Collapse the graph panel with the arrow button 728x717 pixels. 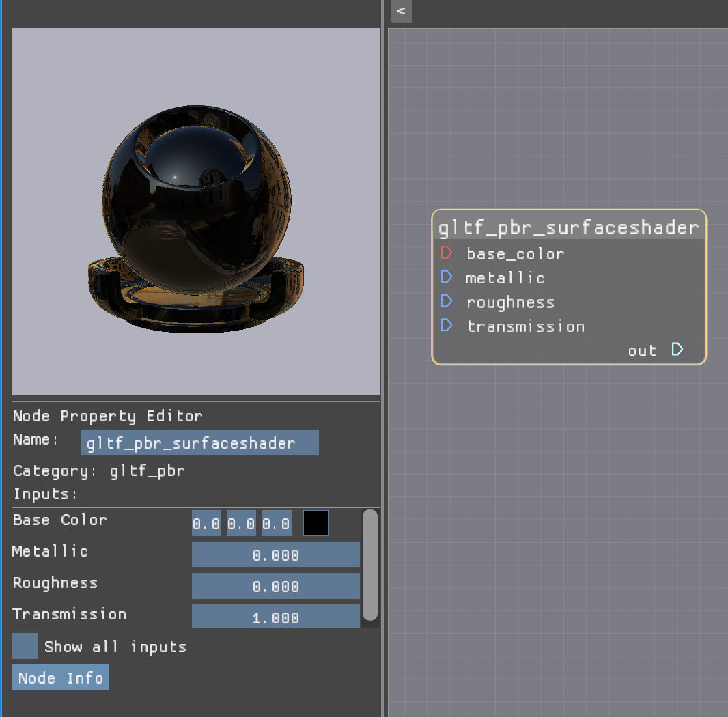(x=401, y=11)
